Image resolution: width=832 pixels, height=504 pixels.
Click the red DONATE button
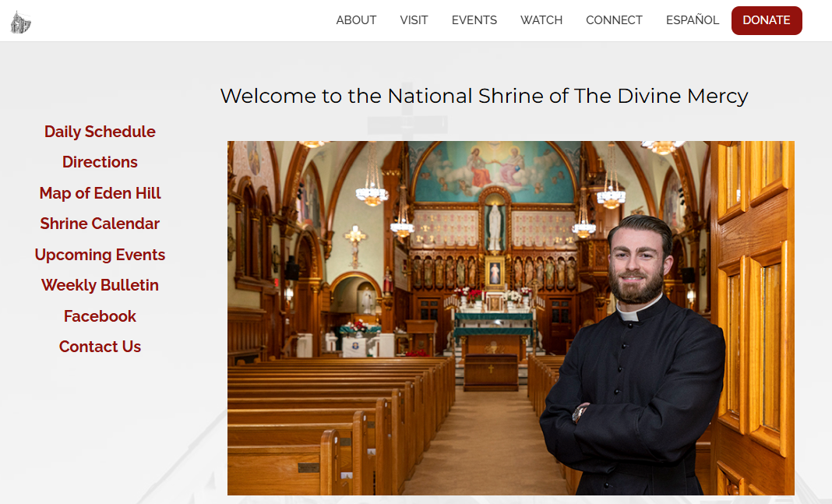pos(767,21)
